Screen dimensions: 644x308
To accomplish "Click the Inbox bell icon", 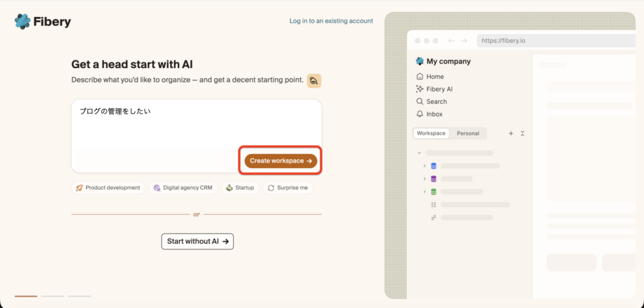I will [419, 114].
